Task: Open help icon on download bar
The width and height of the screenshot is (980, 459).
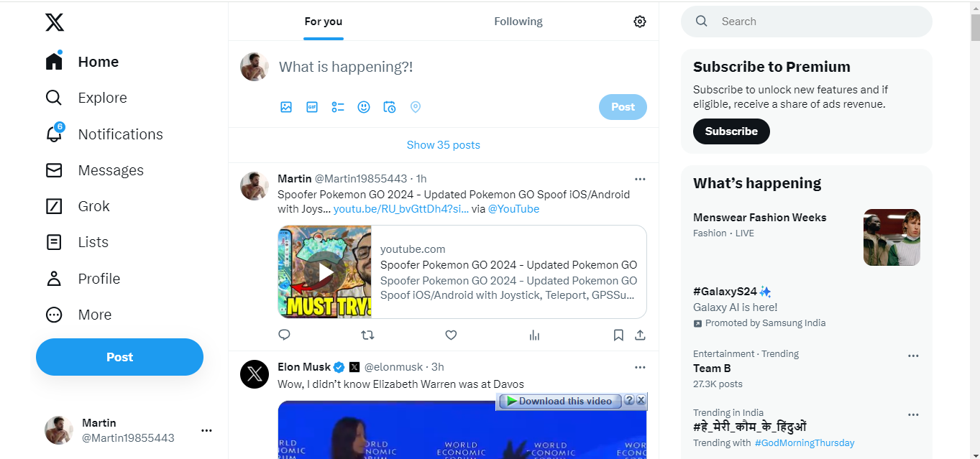Action: [629, 400]
